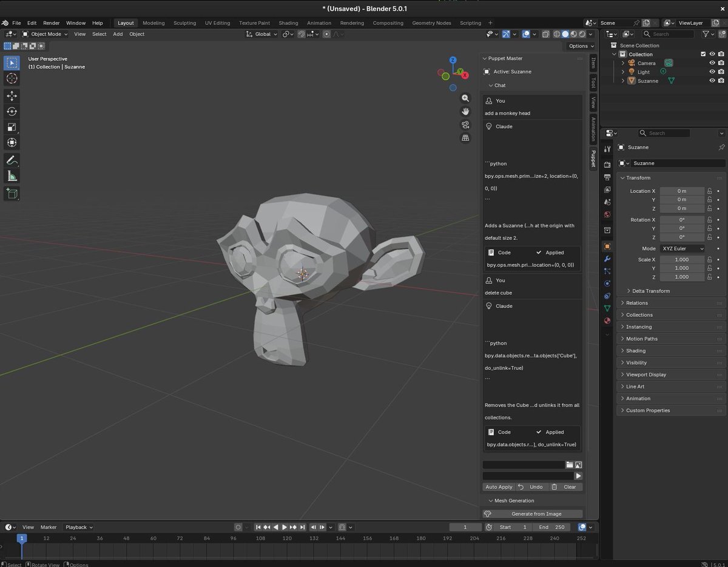Viewport: 728px width, 567px height.
Task: Open the Options dropdown in viewport
Action: click(x=581, y=46)
